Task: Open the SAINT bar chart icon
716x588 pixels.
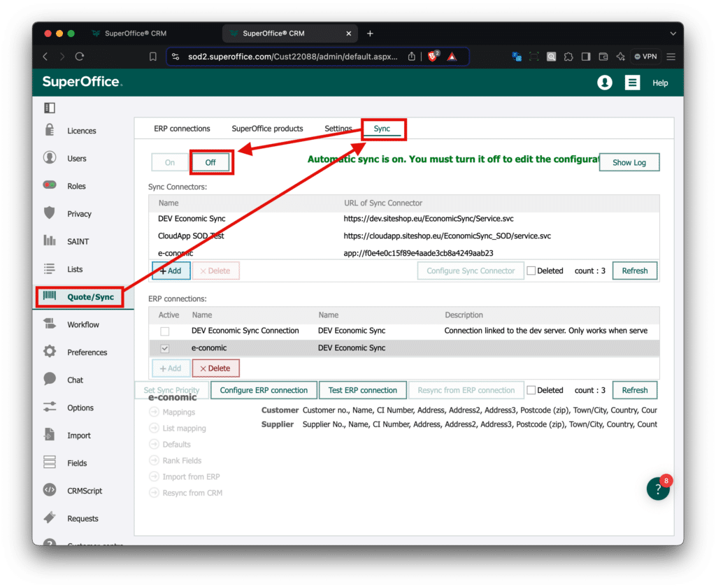Action: pos(50,240)
